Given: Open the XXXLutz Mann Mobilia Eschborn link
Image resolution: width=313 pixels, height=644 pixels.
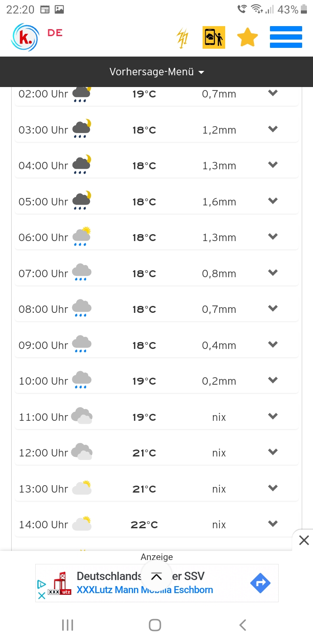Looking at the screenshot, I should click(x=145, y=590).
